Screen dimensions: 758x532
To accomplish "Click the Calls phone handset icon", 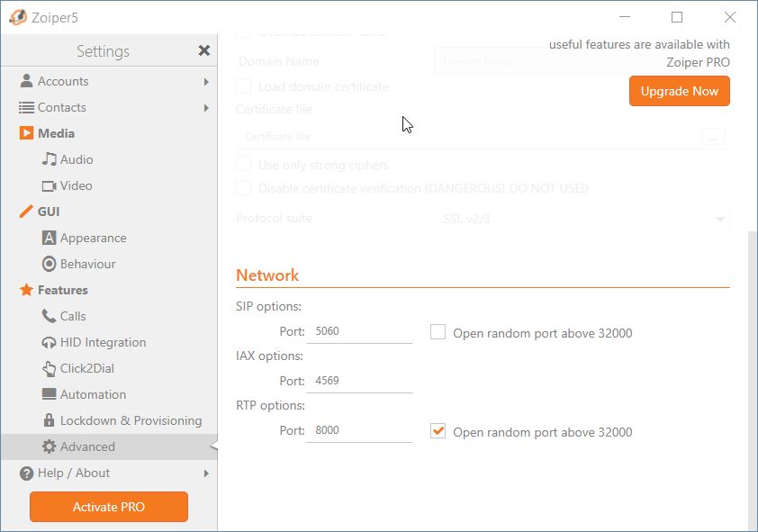I will pos(49,316).
